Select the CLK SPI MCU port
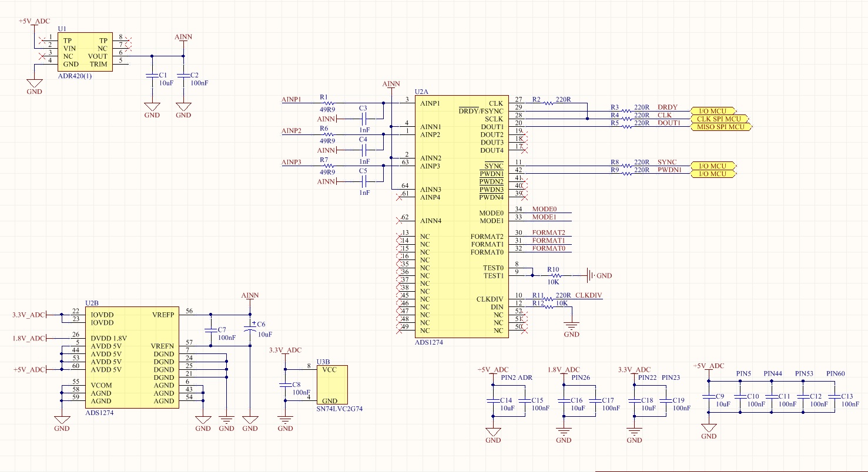 tap(719, 119)
